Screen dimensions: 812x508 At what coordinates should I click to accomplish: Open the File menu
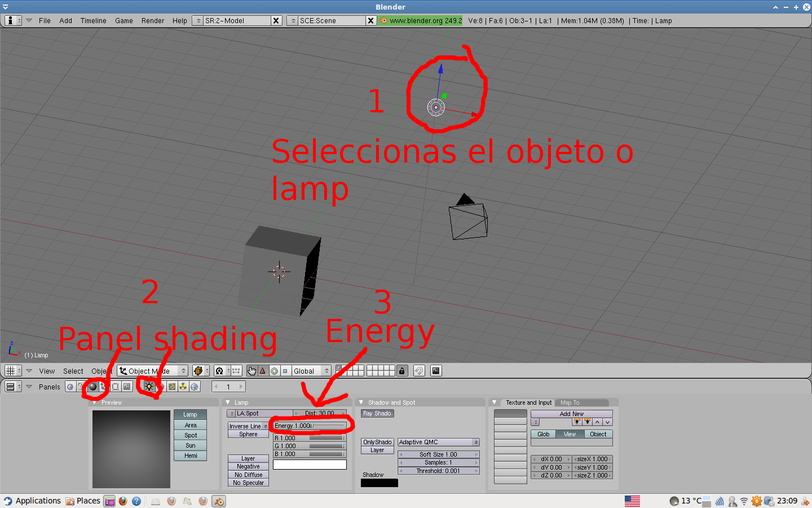45,21
